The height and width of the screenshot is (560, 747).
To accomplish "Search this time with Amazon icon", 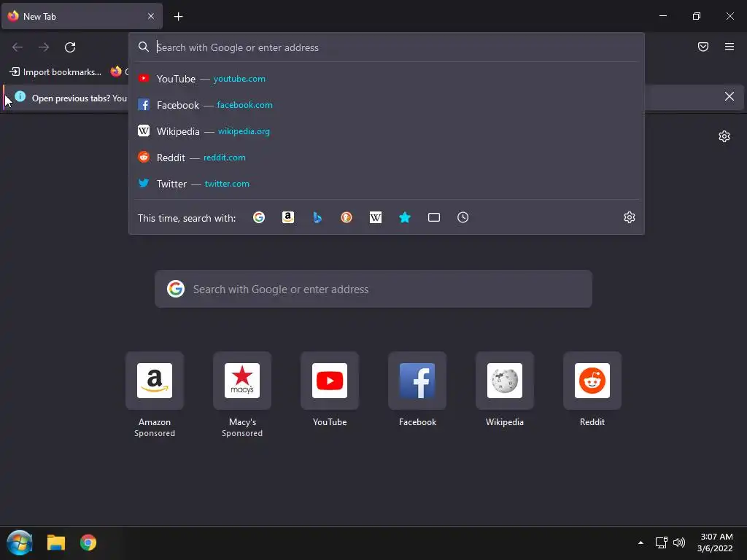I will pos(287,217).
